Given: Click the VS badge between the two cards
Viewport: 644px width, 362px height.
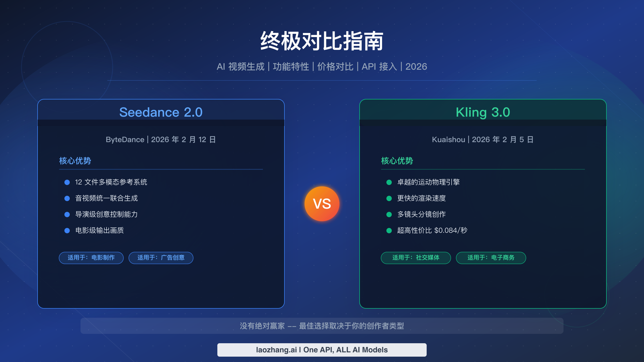Looking at the screenshot, I should (x=322, y=204).
